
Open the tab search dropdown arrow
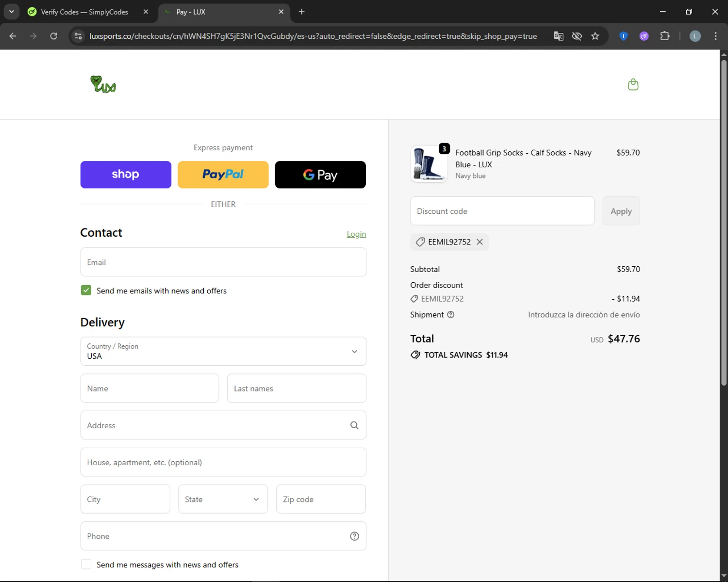pos(12,12)
